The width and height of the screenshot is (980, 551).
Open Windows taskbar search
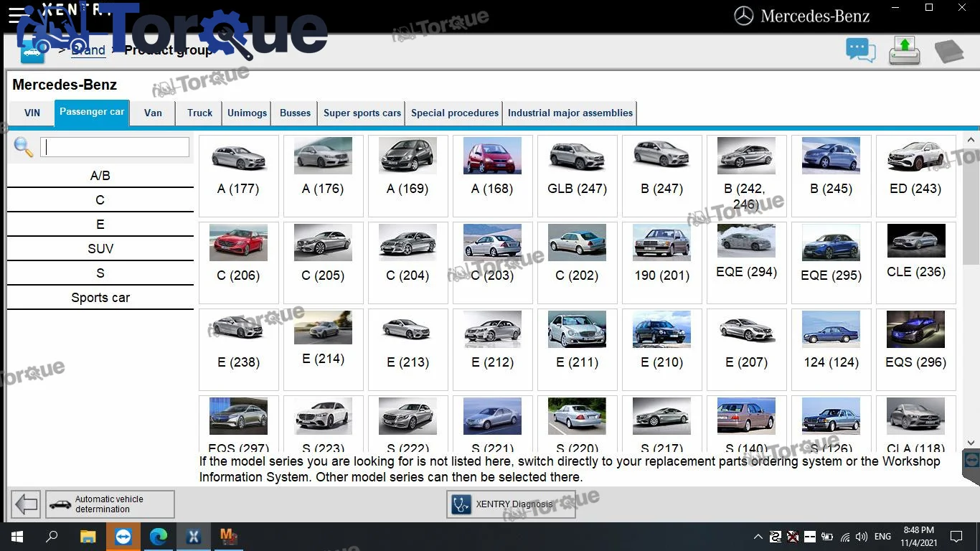pyautogui.click(x=52, y=536)
